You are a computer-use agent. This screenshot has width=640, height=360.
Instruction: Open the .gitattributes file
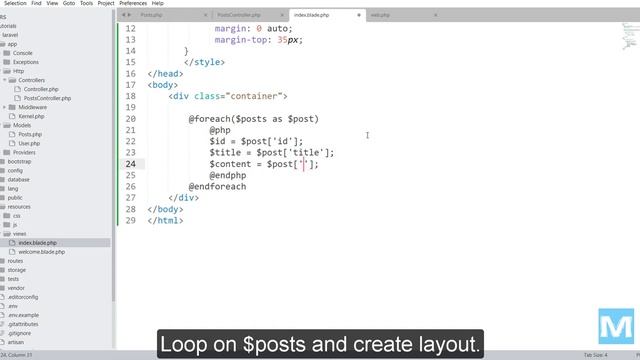[x=23, y=324]
